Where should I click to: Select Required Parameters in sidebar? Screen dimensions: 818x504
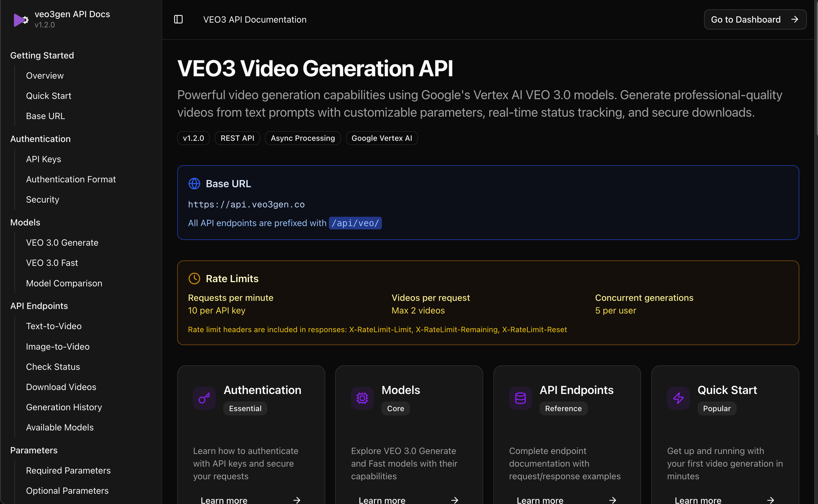click(x=68, y=470)
